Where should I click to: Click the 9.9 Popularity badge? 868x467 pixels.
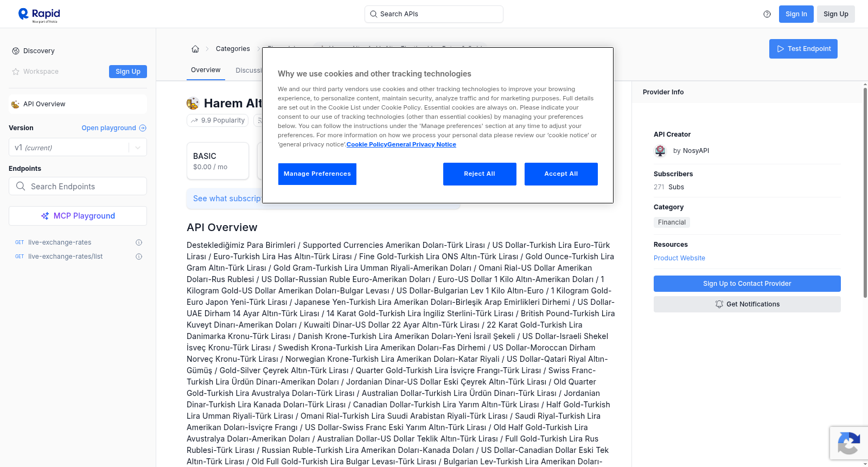click(218, 120)
